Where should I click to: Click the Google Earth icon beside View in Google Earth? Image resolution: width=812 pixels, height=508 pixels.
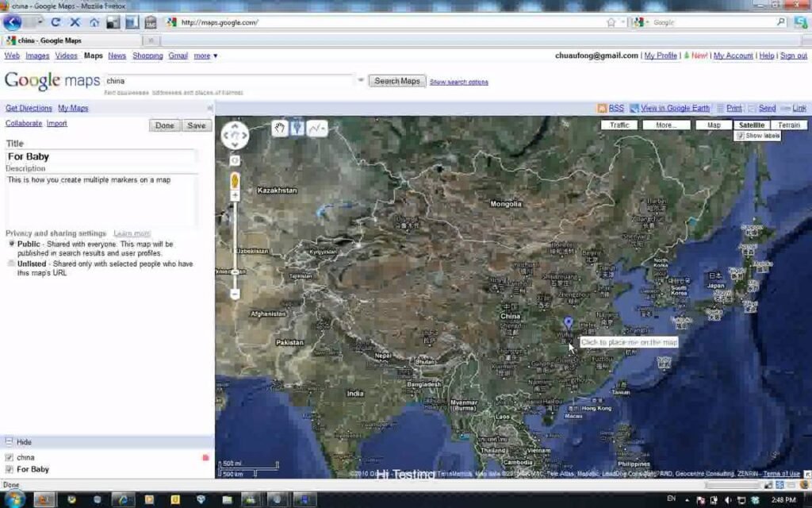[634, 108]
